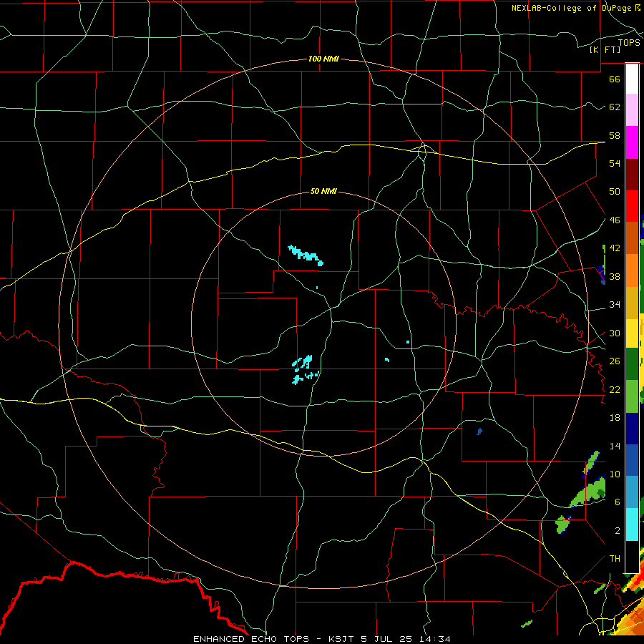The height and width of the screenshot is (644, 644).
Task: Click the TOPS legend heading
Action: 629,43
